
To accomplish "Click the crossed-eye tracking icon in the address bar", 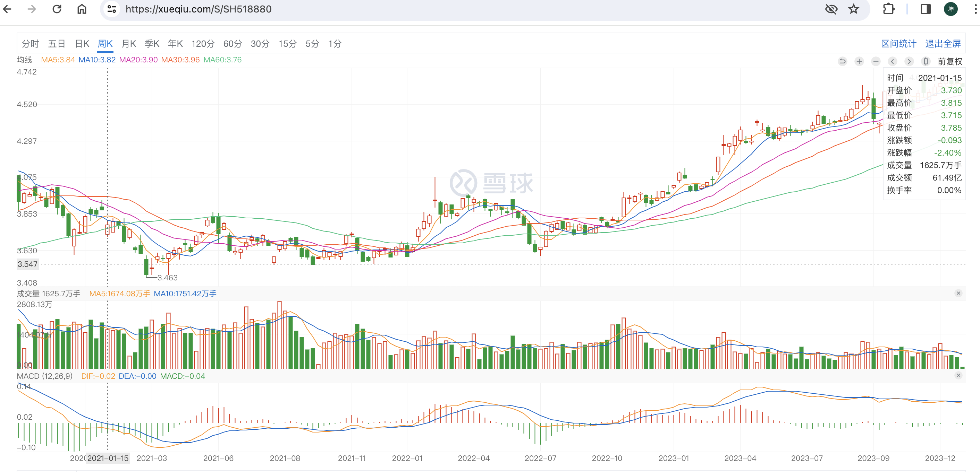I will click(x=831, y=9).
